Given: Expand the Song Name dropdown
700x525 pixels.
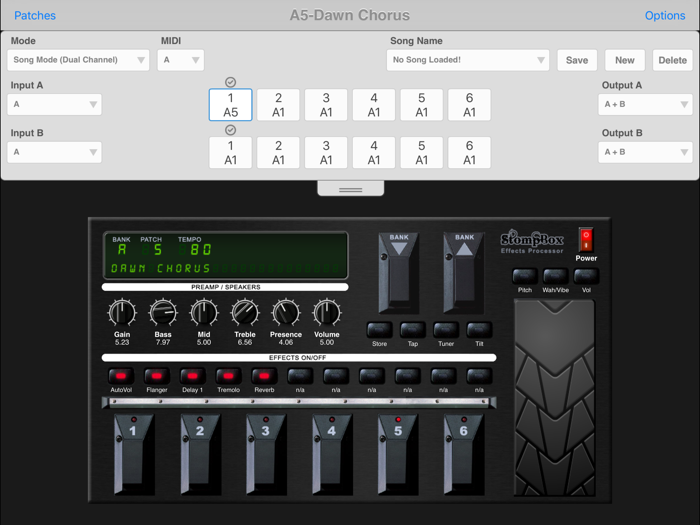Looking at the screenshot, I should [468, 60].
